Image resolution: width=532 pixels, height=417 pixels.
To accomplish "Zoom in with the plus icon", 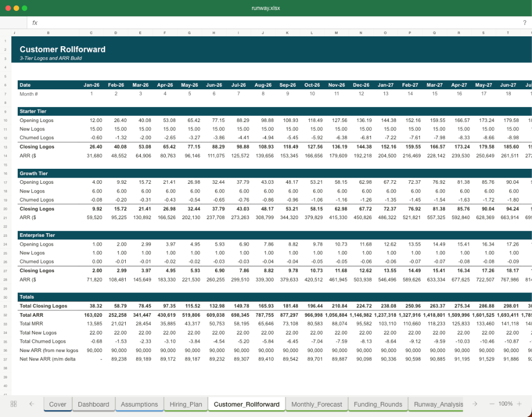I will [519, 404].
